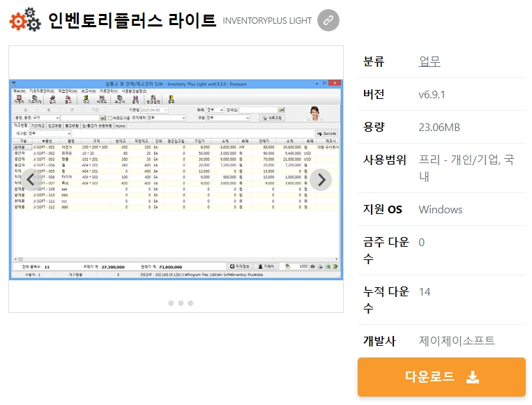Click the 누적 다운수 label
532x405 pixels.
click(x=386, y=300)
